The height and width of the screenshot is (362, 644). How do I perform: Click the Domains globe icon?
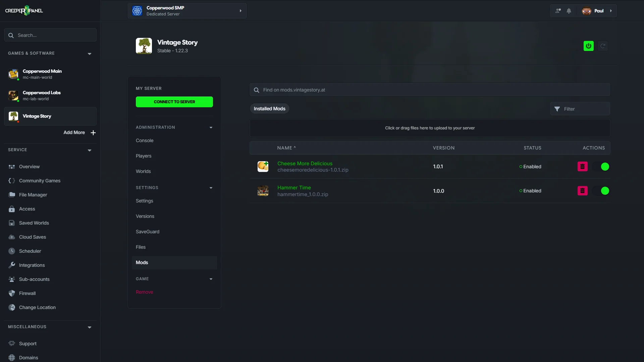point(12,358)
